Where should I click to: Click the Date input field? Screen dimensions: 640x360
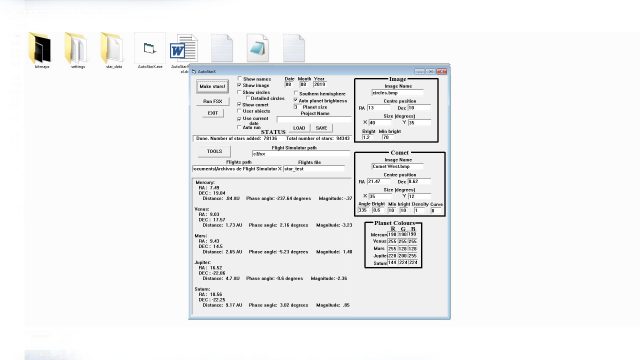click(289, 84)
